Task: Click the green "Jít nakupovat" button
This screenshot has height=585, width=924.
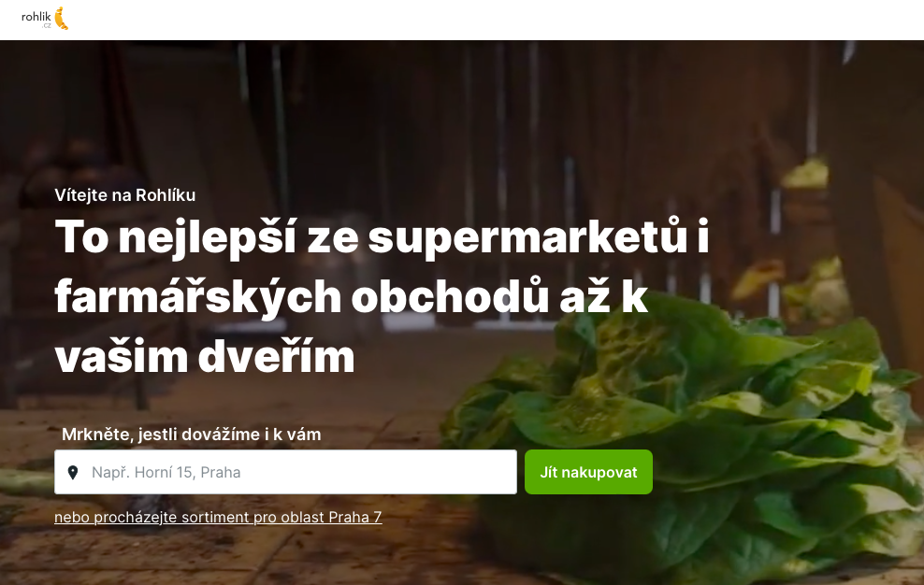Action: pos(588,472)
